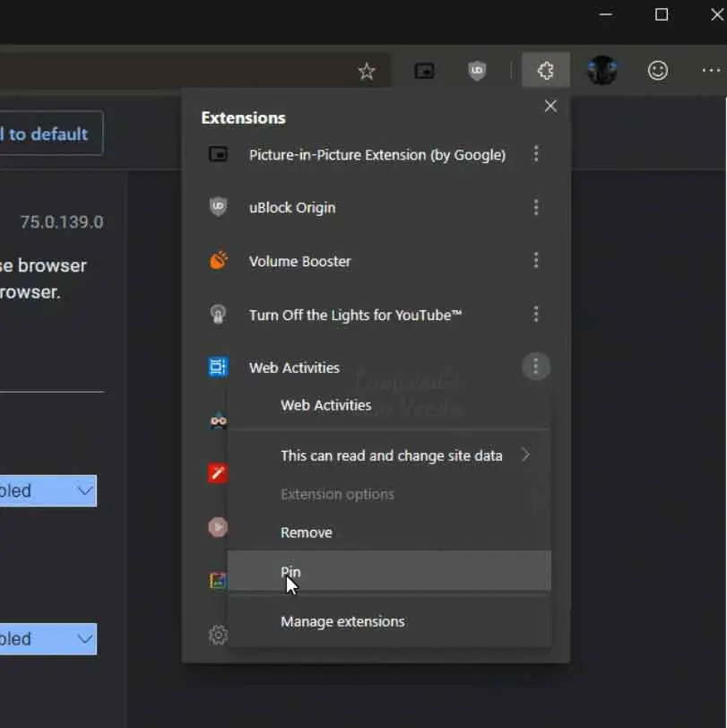Image resolution: width=727 pixels, height=728 pixels.
Task: Choose Remove from the context menu
Action: coord(389,533)
